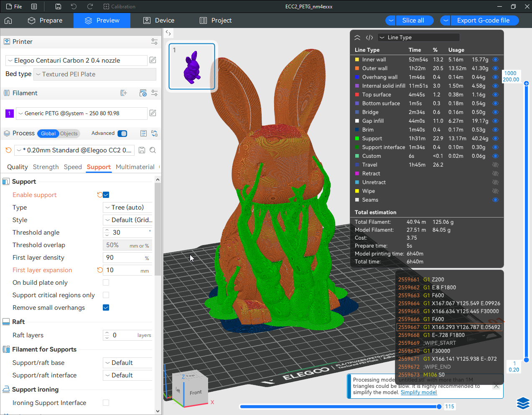This screenshot has height=415, width=532.
Task: Click the Simplify model link
Action: 418,392
